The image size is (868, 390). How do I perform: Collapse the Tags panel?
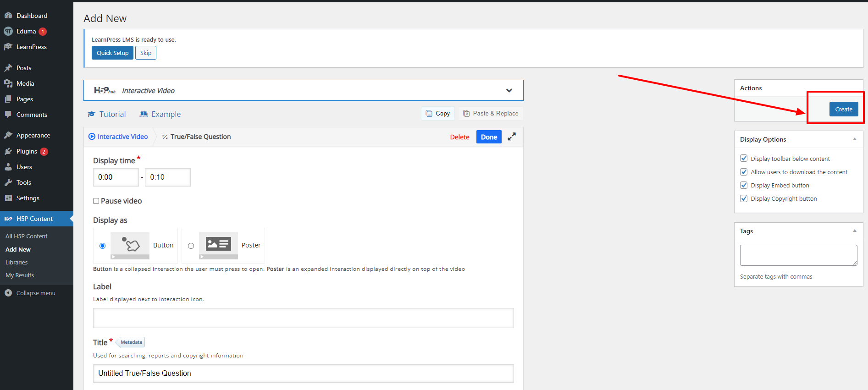855,231
